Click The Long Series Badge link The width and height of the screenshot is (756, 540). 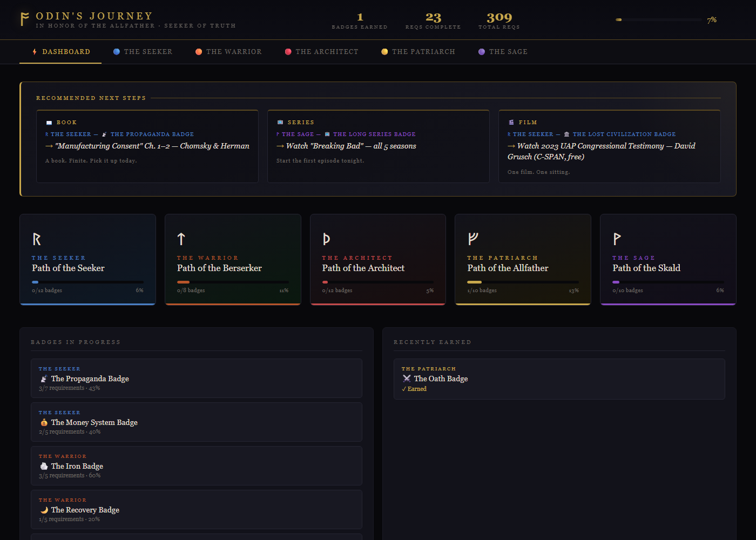tap(374, 134)
